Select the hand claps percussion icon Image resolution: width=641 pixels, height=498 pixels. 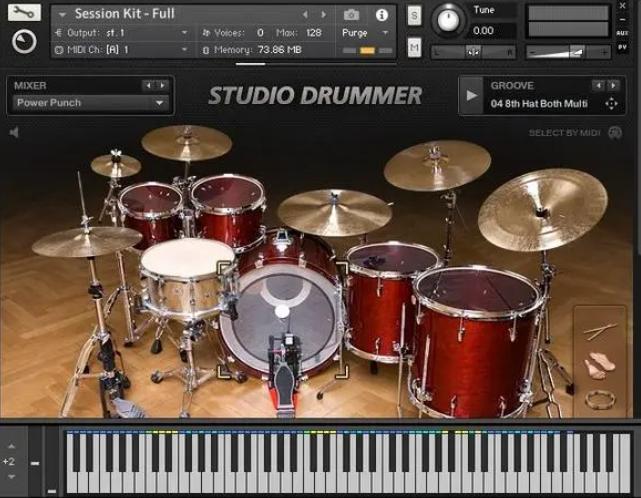coord(600,364)
